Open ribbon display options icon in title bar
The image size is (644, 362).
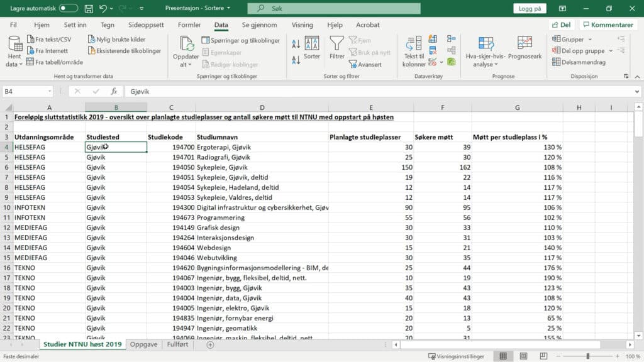tap(562, 8)
